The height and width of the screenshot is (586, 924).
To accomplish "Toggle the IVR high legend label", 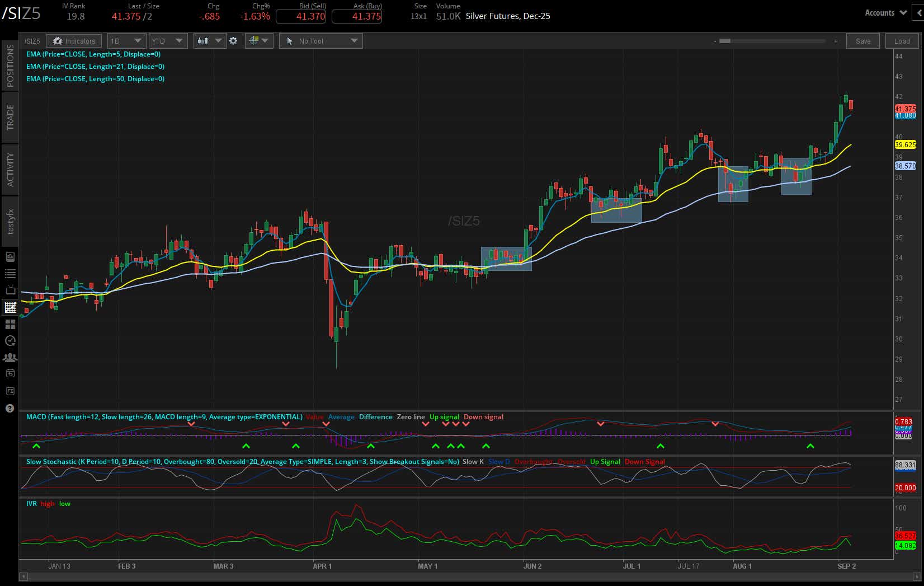I will [47, 503].
